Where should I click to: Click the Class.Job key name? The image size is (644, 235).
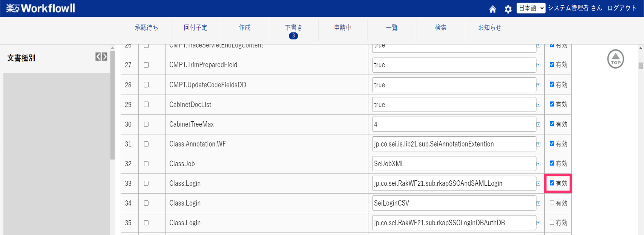pyautogui.click(x=182, y=163)
